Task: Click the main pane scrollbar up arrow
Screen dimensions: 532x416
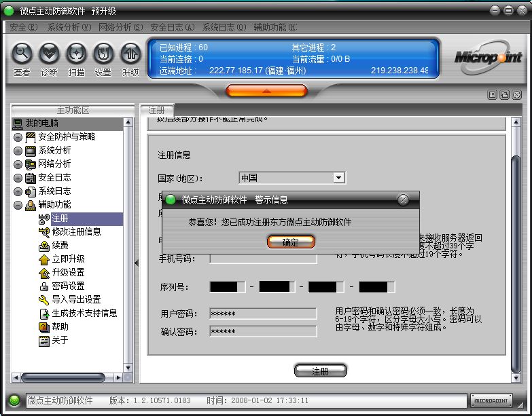Action: click(516, 122)
